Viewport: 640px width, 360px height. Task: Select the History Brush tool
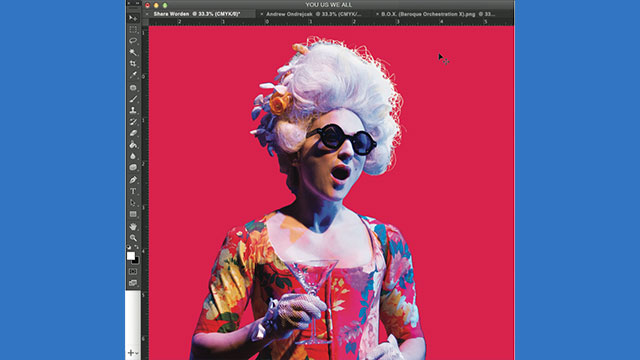point(133,122)
